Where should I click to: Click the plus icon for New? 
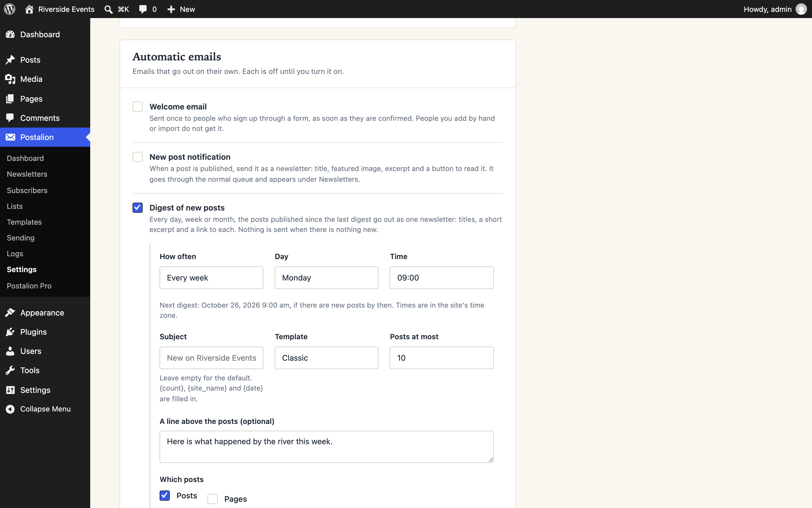click(171, 9)
